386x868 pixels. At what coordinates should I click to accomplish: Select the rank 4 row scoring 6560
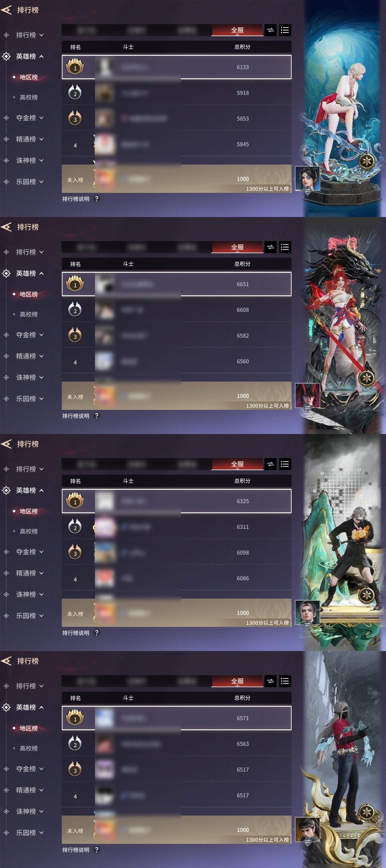tap(177, 362)
